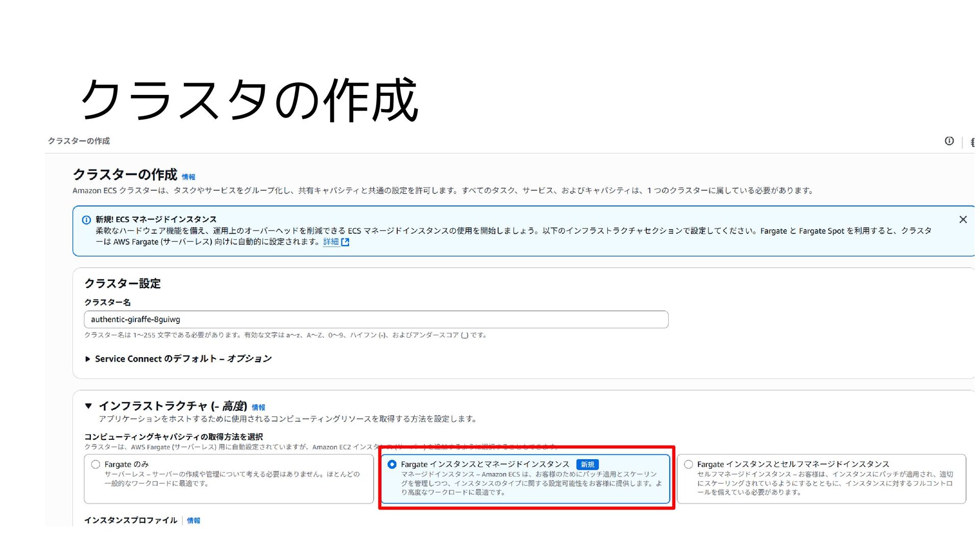The height and width of the screenshot is (551, 980).
Task: Click the クラスターの作成 breadcrumb text
Action: [79, 141]
